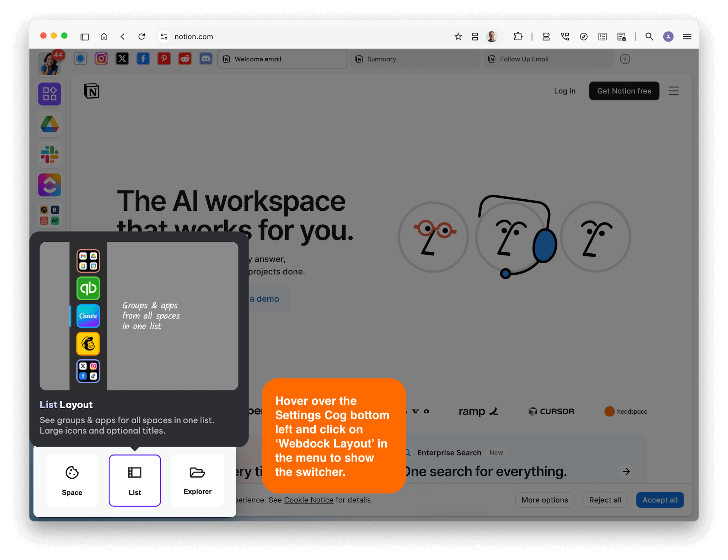Open Slack in the webdock
The width and height of the screenshot is (728, 560).
pyautogui.click(x=50, y=155)
